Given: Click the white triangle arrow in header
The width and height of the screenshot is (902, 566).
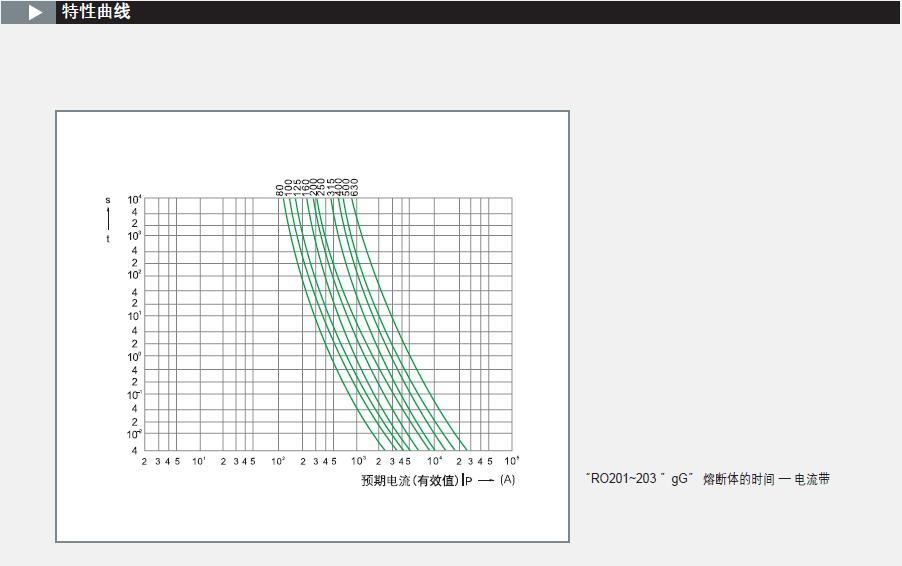Looking at the screenshot, I should (x=36, y=13).
